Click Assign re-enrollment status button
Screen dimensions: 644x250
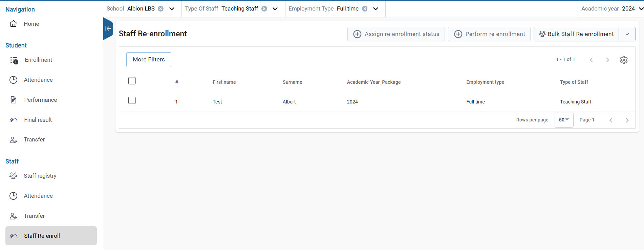(x=396, y=34)
